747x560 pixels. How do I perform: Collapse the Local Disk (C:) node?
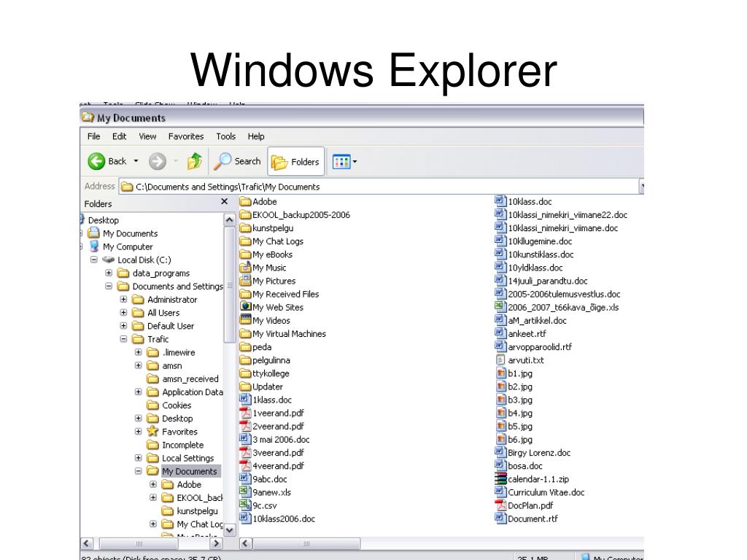pyautogui.click(x=94, y=260)
